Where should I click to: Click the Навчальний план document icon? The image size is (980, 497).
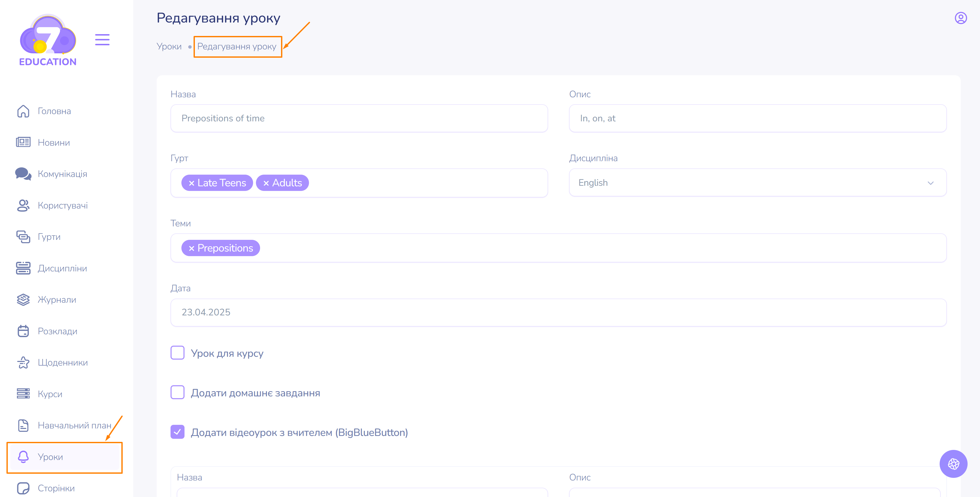(23, 425)
